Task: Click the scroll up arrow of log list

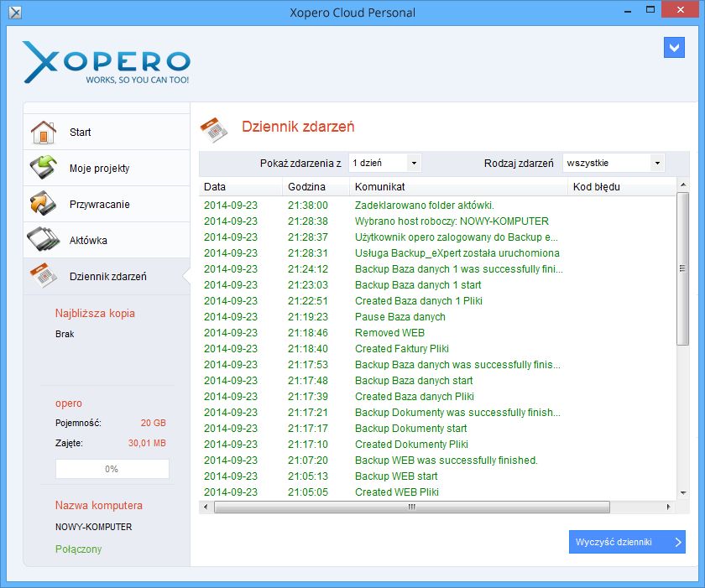Action: [683, 185]
